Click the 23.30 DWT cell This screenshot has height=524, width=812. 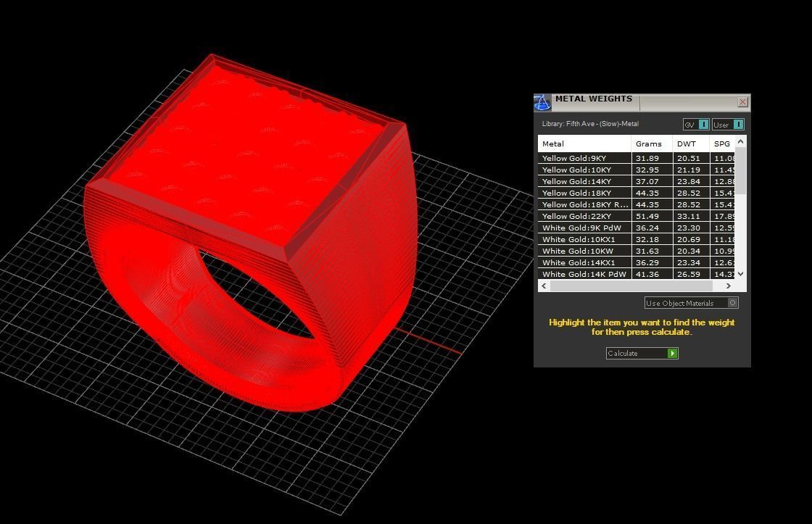click(692, 228)
